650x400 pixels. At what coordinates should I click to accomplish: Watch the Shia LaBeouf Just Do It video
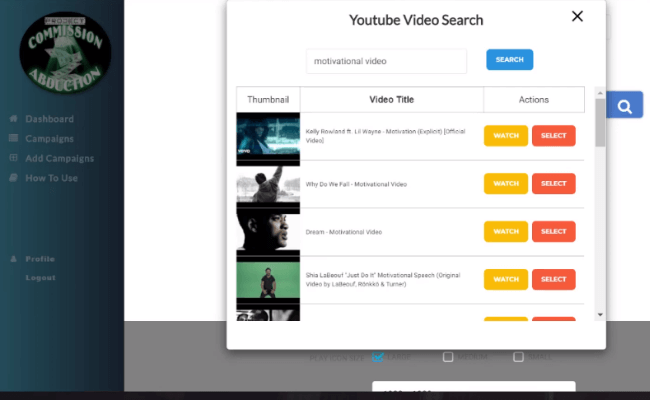tap(506, 279)
